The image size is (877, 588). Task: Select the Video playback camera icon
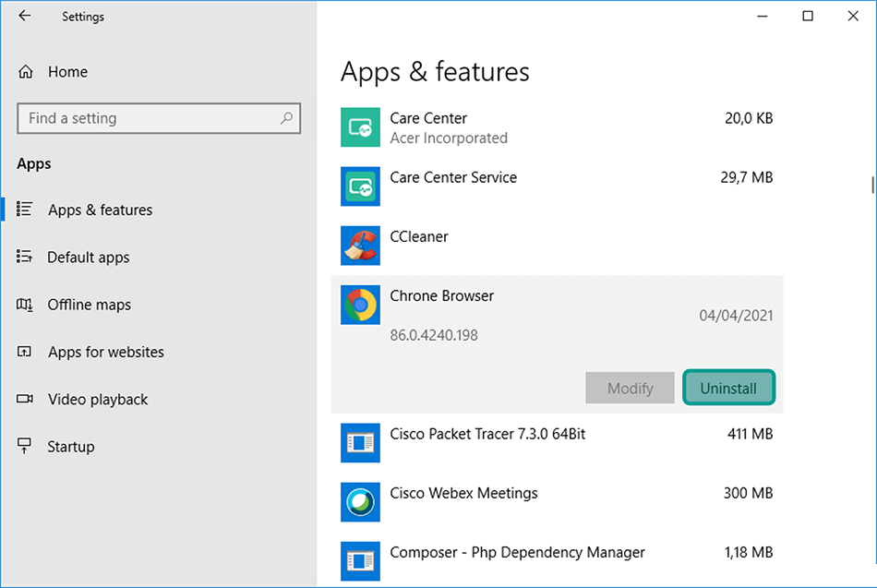[x=24, y=399]
